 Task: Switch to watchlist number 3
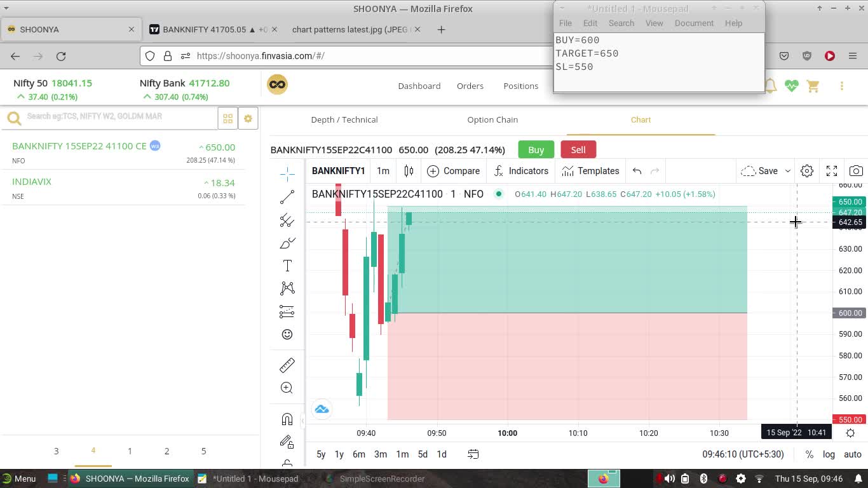(x=56, y=451)
